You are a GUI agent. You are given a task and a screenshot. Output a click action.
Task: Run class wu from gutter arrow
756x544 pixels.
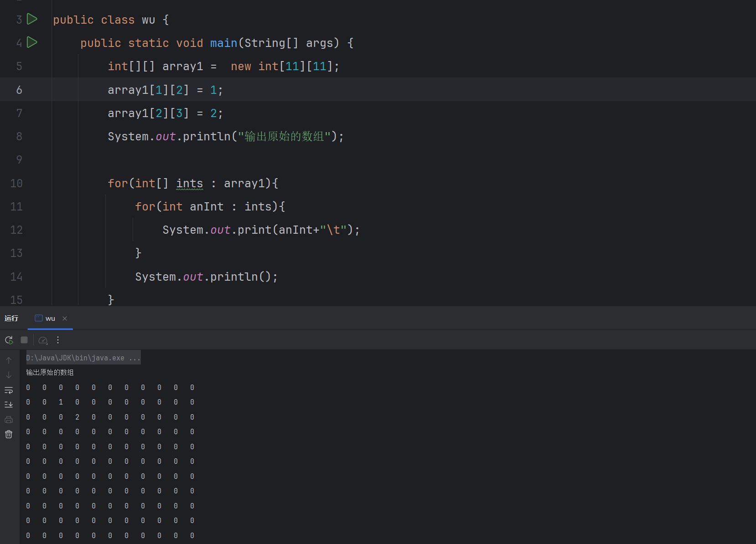pyautogui.click(x=32, y=19)
